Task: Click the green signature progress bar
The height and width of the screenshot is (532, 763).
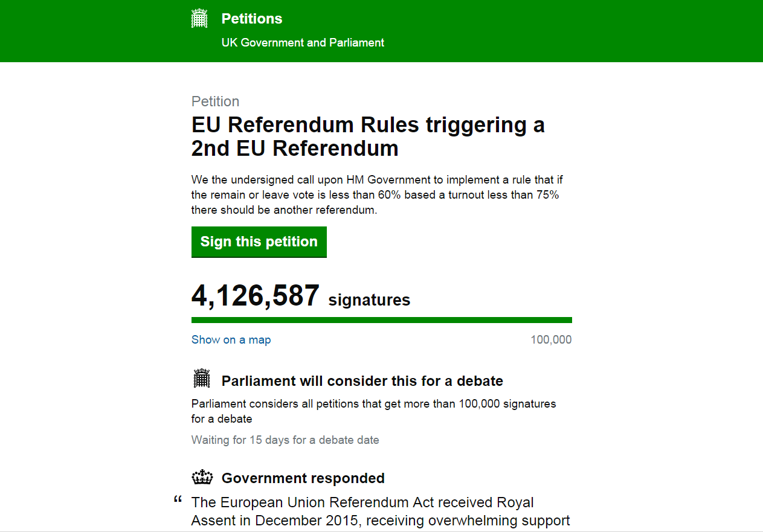Action: tap(381, 320)
